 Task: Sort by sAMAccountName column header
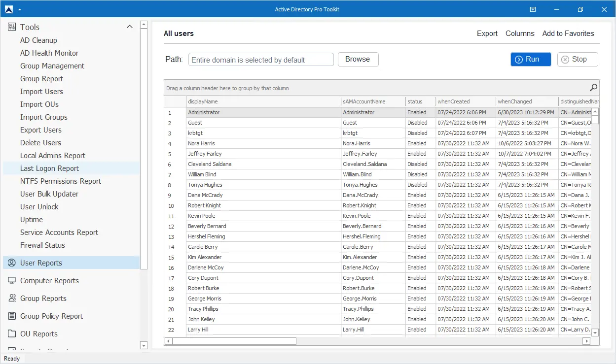click(373, 101)
